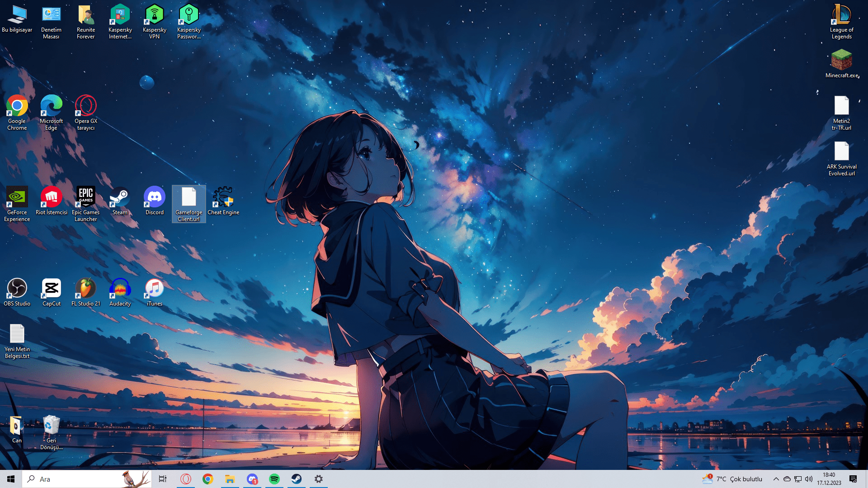This screenshot has width=868, height=488.
Task: Expand hidden system tray icons
Action: 776,479
